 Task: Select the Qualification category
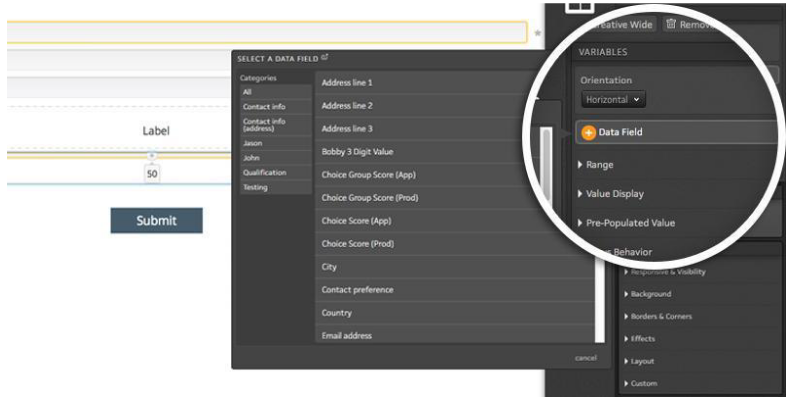point(265,173)
